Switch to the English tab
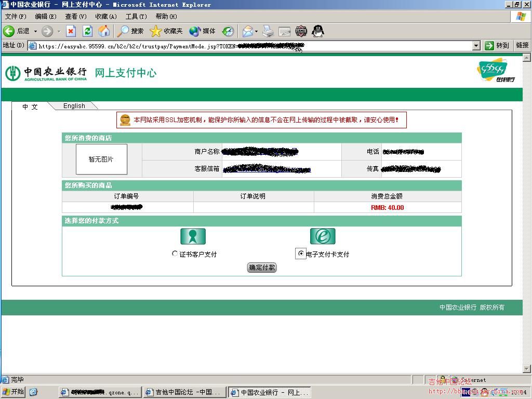 74,106
